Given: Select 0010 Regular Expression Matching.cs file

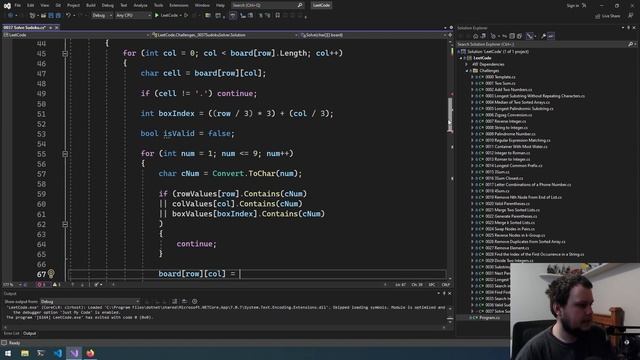Looking at the screenshot, I should [x=518, y=140].
